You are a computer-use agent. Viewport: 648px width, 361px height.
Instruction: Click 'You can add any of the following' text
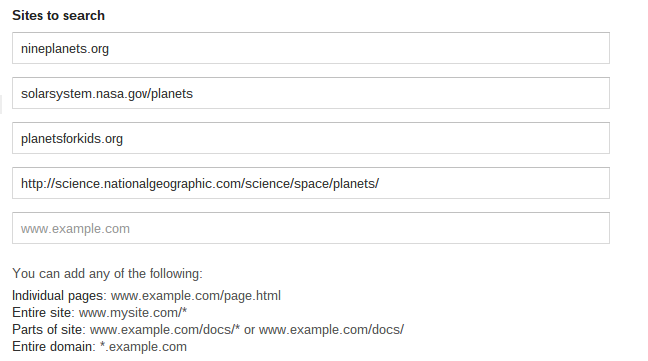(107, 273)
